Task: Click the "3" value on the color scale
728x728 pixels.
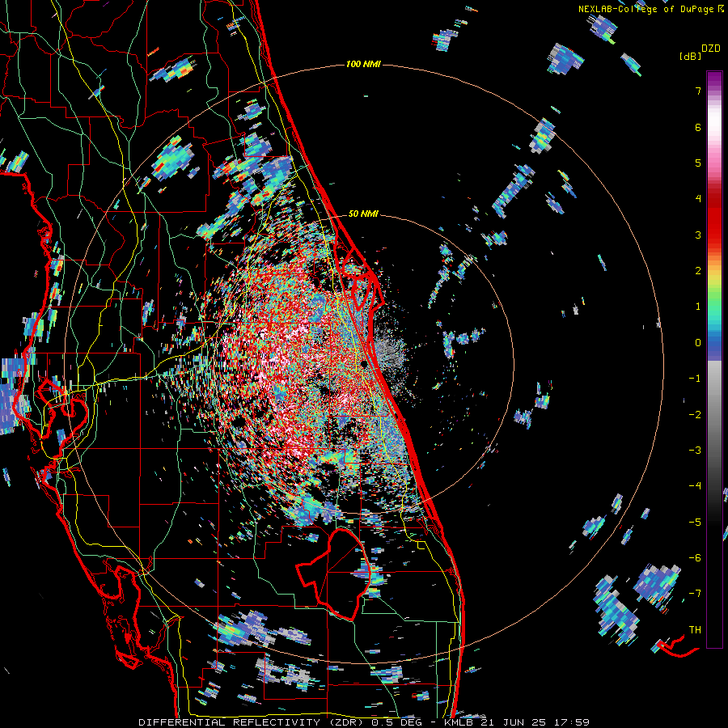Action: coord(698,235)
